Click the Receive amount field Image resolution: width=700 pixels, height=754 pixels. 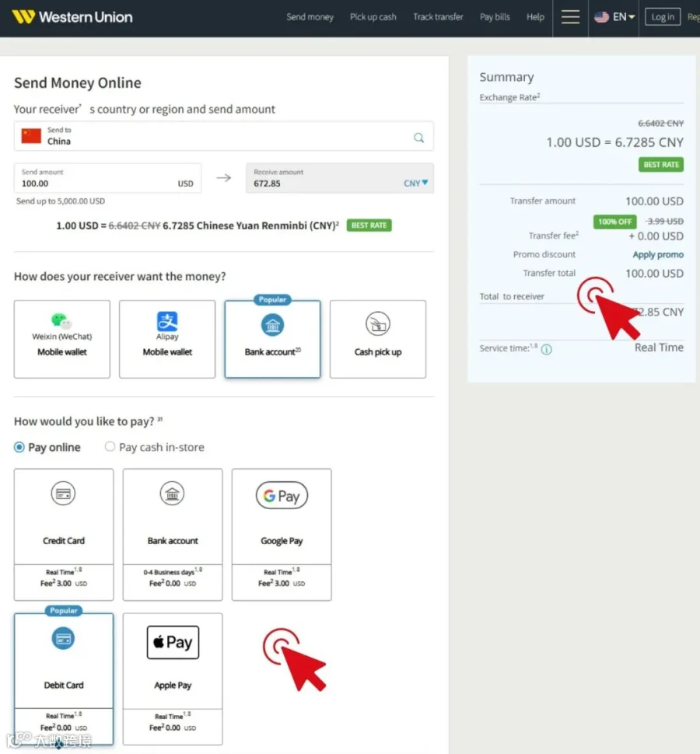tap(340, 178)
